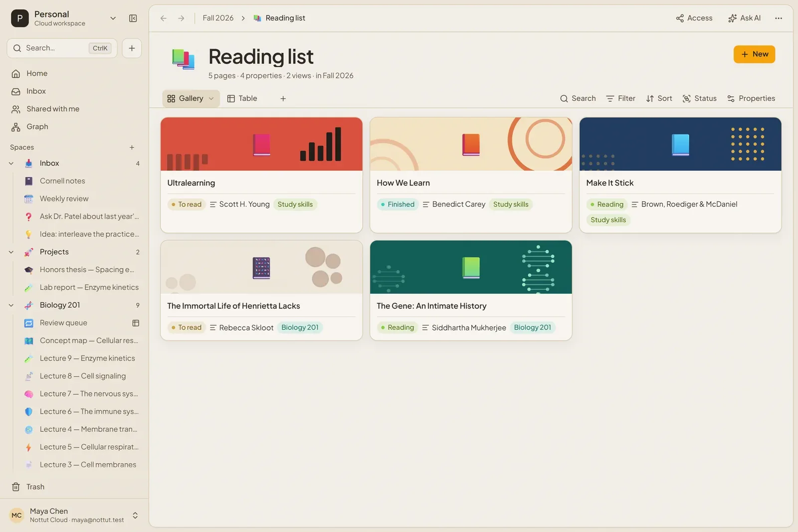
Task: Open the Ultralearning card
Action: [x=261, y=175]
